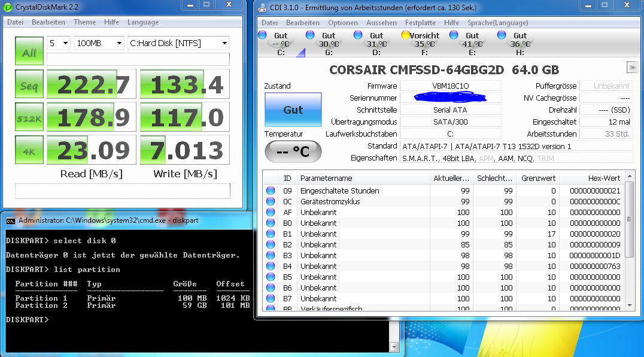This screenshot has width=644, height=357.
Task: Select drive E: status icon at 41 °C
Action: click(454, 35)
